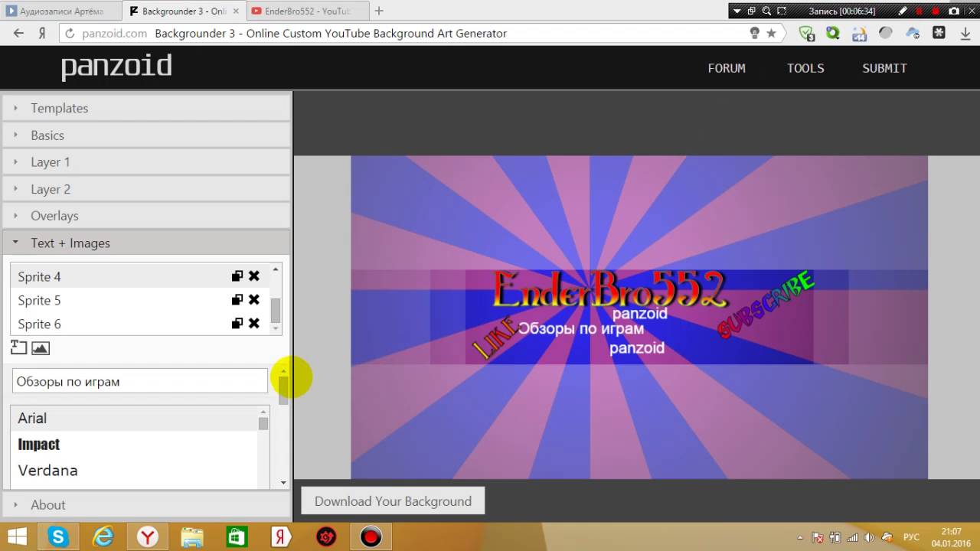The image size is (980, 551).
Task: Click the recorder pencil draw tool
Action: pos(903,11)
